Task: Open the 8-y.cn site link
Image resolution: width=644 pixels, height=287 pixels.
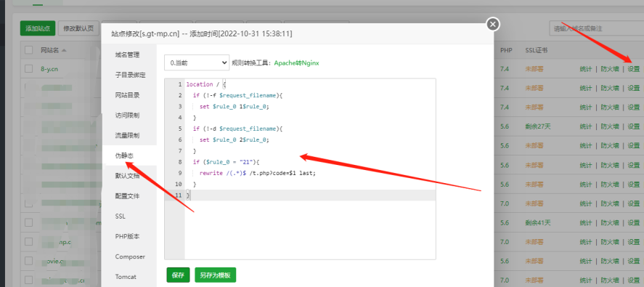Action: click(49, 69)
